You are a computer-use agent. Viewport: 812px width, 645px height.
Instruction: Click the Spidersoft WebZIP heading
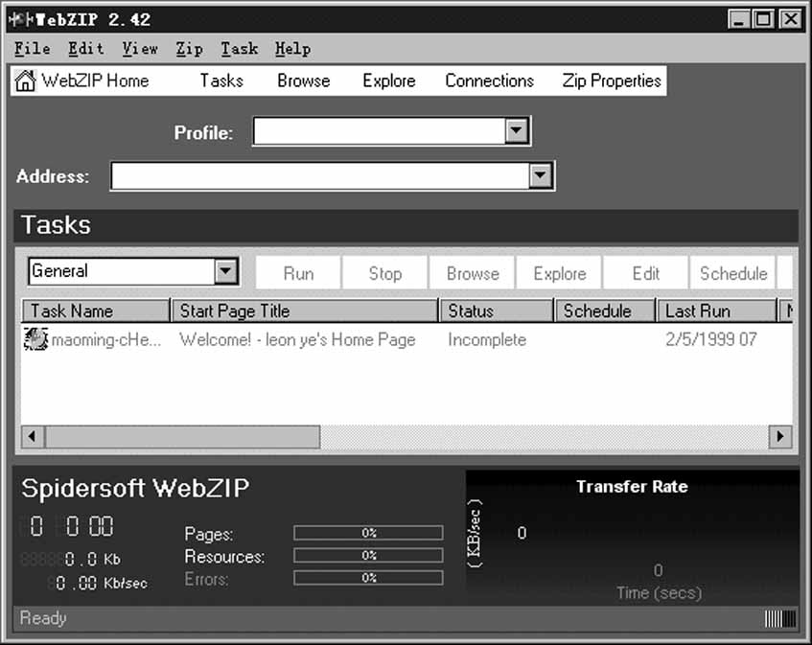135,488
